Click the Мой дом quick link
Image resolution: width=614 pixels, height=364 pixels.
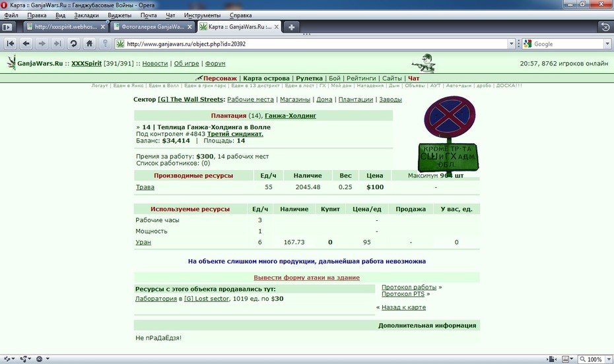pyautogui.click(x=341, y=86)
